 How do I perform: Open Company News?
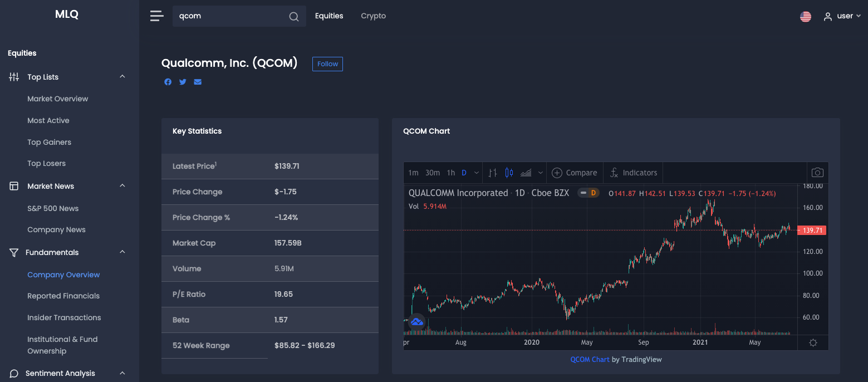tap(57, 229)
